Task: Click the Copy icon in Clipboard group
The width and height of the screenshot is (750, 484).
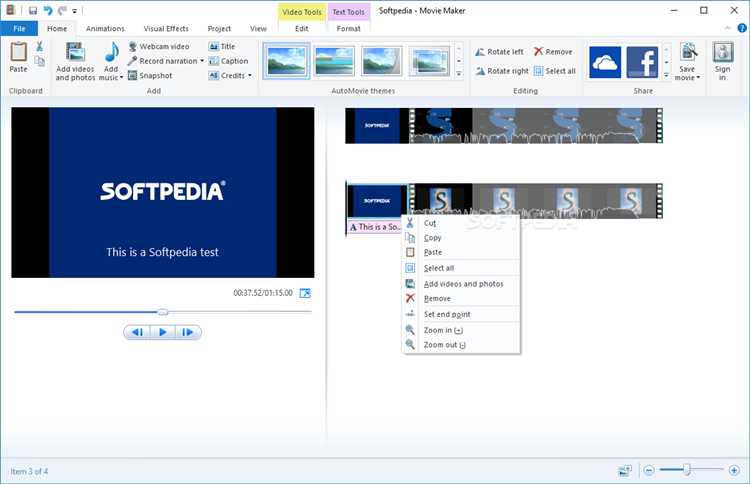Action: pos(40,61)
